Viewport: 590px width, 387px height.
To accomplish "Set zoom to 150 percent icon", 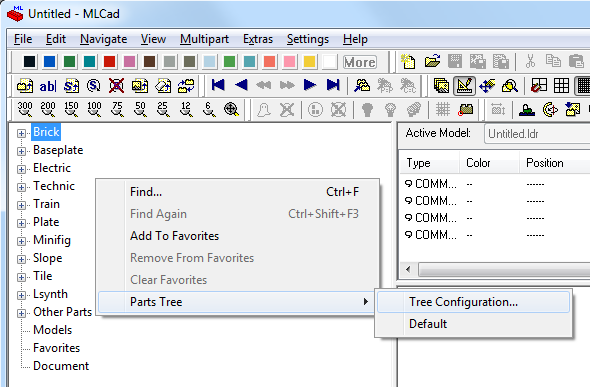I will tap(71, 109).
